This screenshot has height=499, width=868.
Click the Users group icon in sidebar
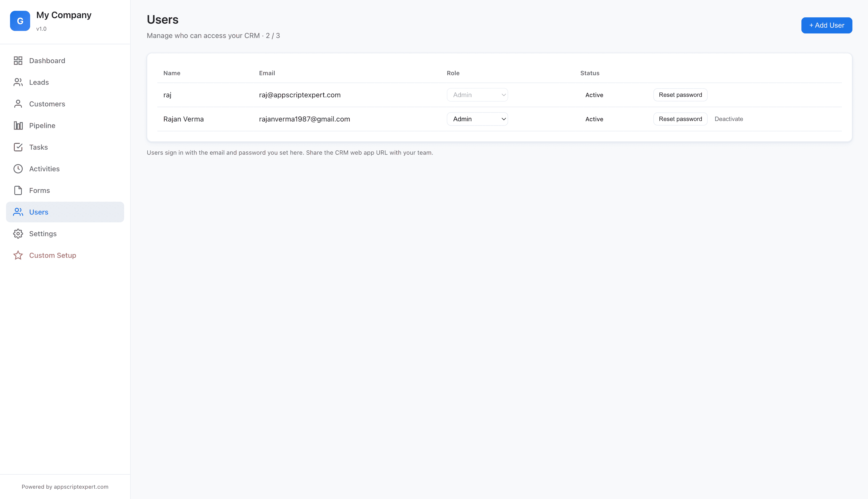(18, 212)
